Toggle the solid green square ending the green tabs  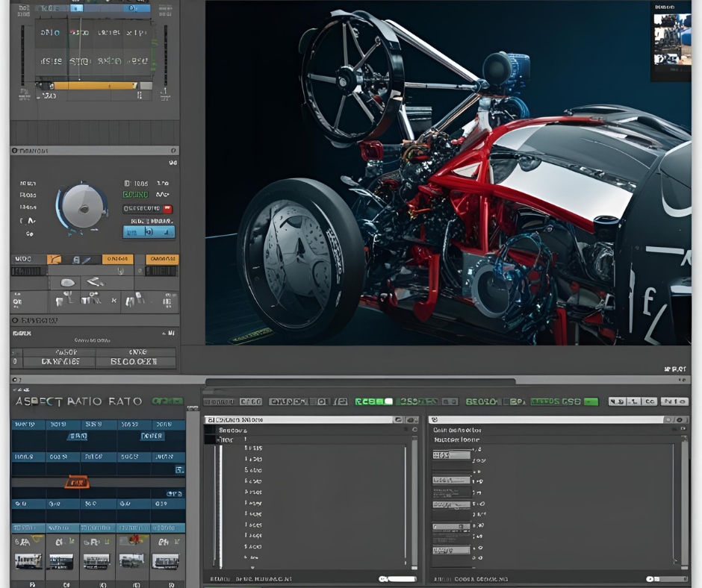point(591,402)
